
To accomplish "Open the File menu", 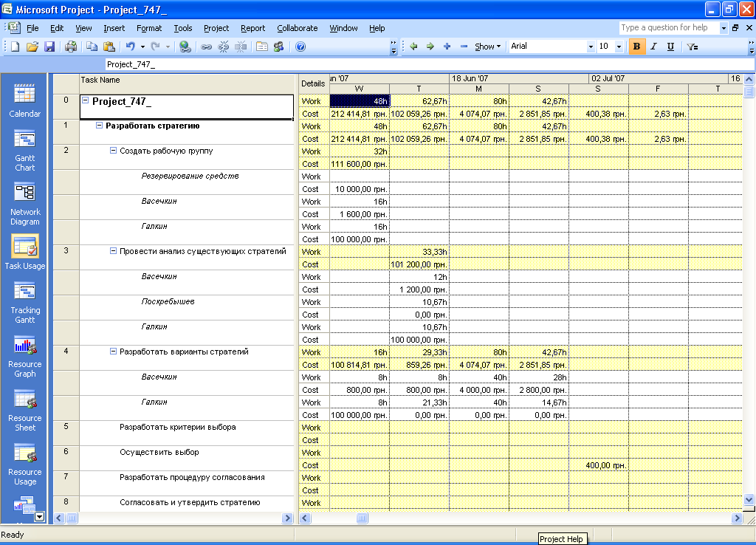I will [32, 28].
